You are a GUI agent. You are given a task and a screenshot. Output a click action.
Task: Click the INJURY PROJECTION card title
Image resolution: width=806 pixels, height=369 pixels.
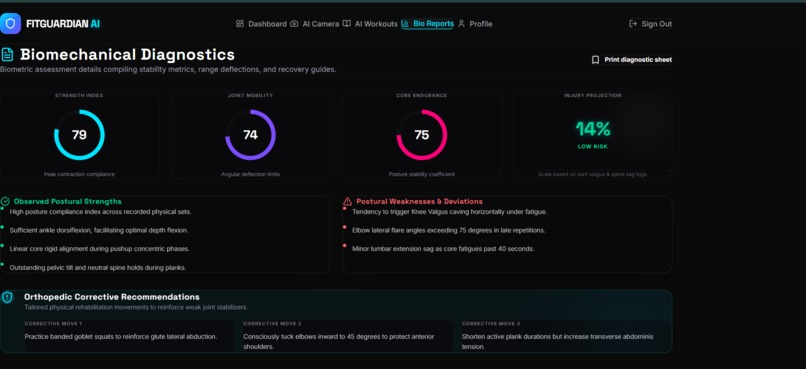pos(593,96)
